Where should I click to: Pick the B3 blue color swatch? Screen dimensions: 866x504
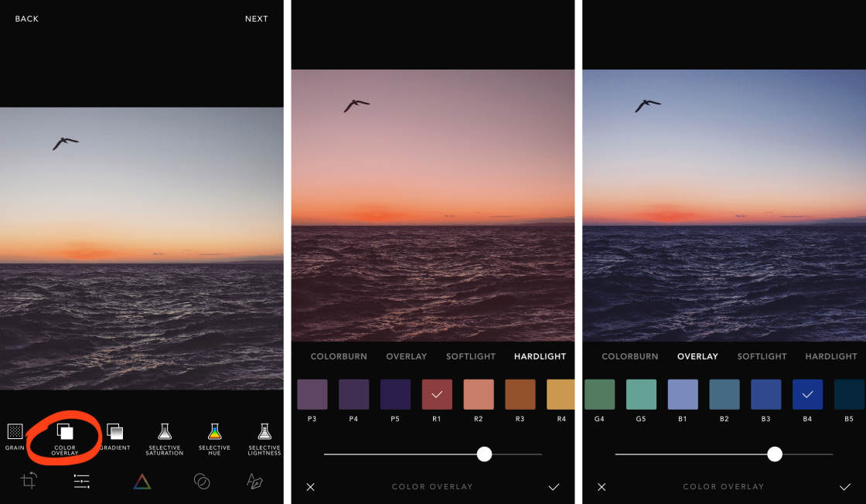click(766, 394)
